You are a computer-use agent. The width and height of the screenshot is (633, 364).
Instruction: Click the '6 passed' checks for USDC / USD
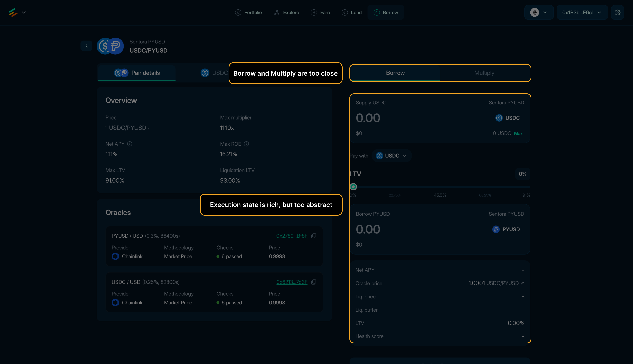click(229, 303)
